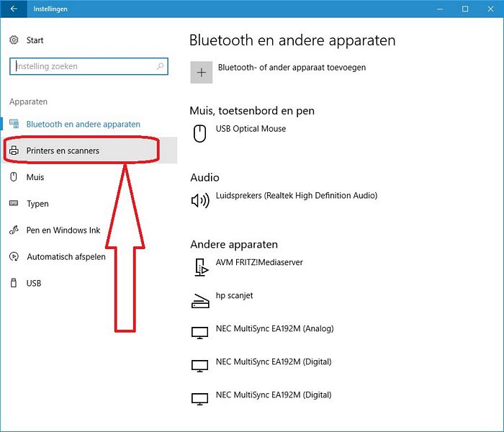Select 'Bluetooth en andere apparaten' menu label
Image resolution: width=504 pixels, height=432 pixels.
[x=84, y=124]
